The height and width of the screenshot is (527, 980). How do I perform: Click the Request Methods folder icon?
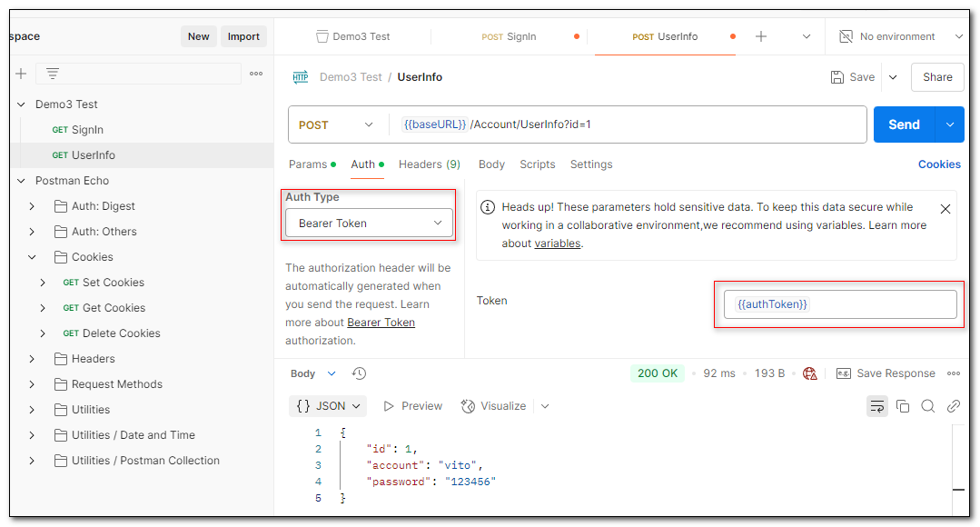click(61, 384)
